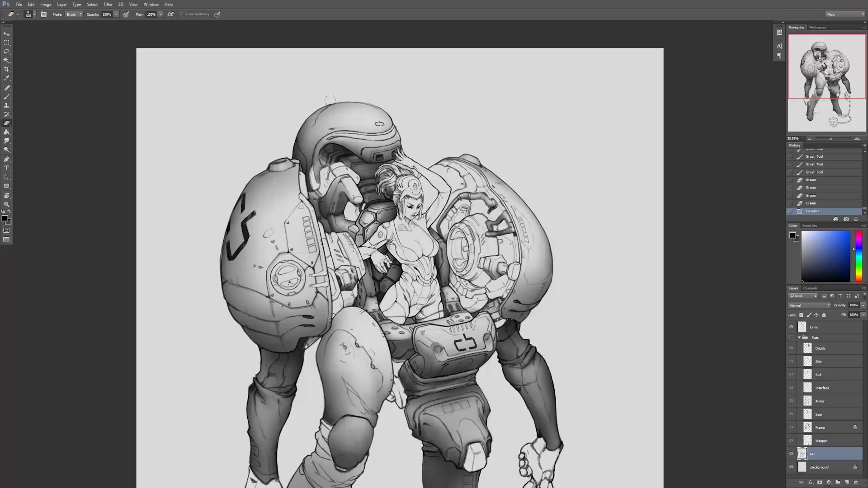Select the Crop tool
868x488 pixels.
tap(6, 69)
